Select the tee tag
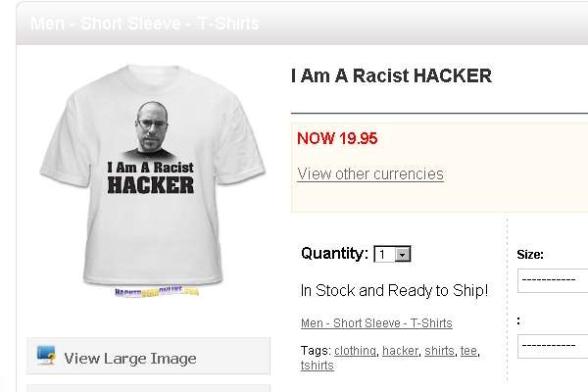 (x=468, y=351)
